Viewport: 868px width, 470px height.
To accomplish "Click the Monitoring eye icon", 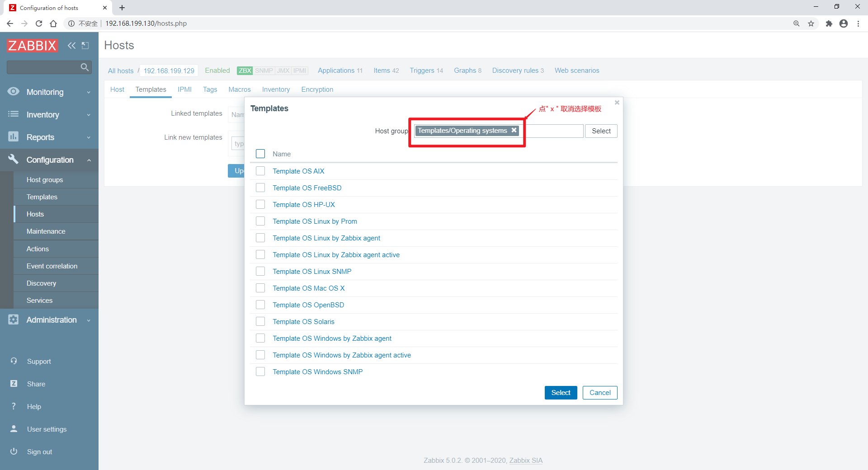I will pyautogui.click(x=14, y=91).
